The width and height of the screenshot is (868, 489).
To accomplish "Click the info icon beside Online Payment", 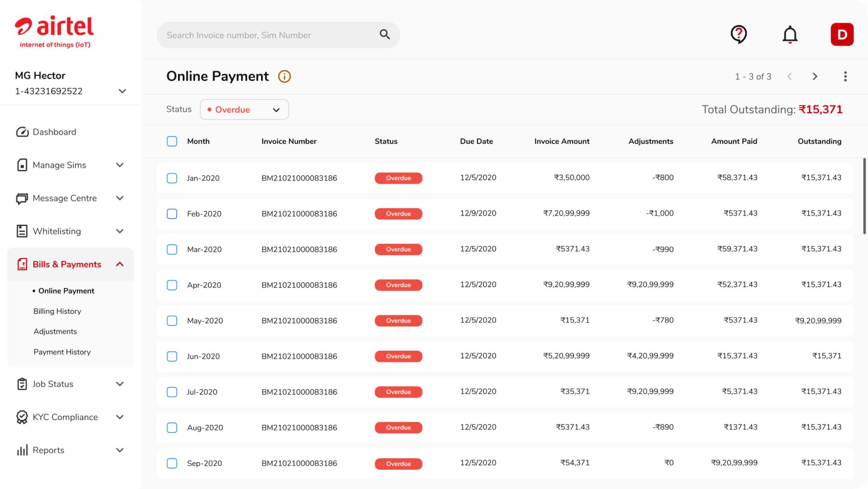I will coord(284,76).
